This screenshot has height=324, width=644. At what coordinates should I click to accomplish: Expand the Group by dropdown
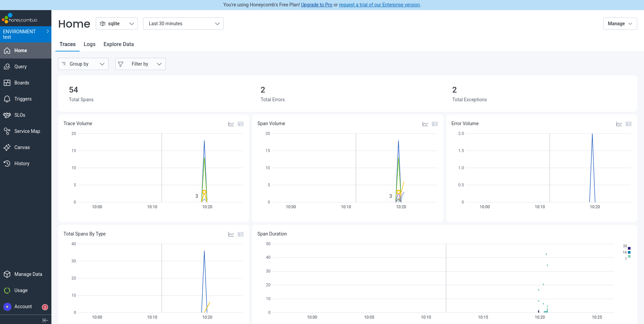83,64
